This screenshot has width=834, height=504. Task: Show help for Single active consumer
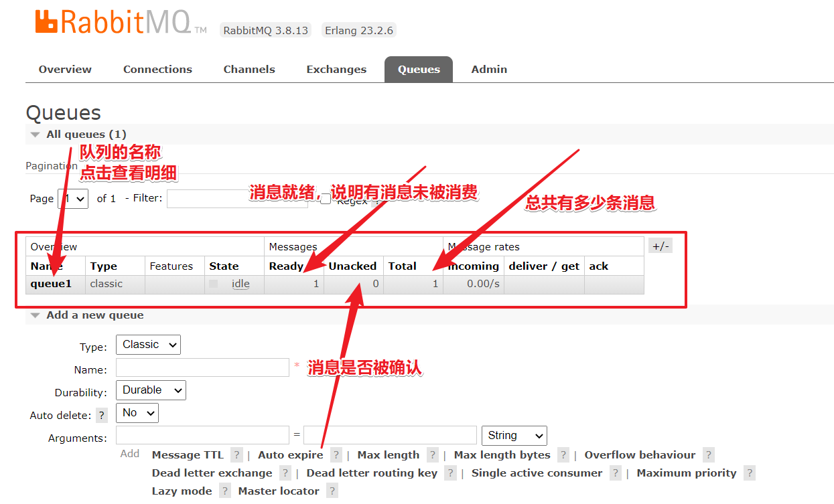616,473
